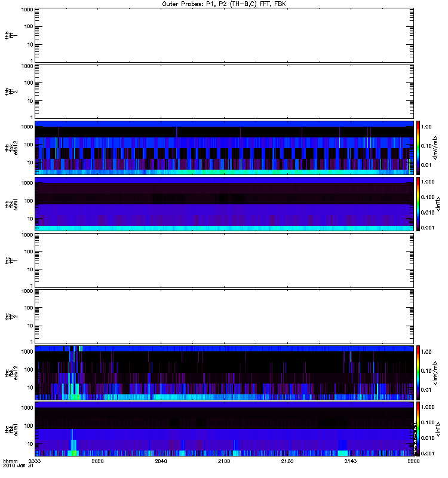Click the '2010 Jan 31' date label
The width and height of the screenshot is (448, 478).
[x=18, y=465]
